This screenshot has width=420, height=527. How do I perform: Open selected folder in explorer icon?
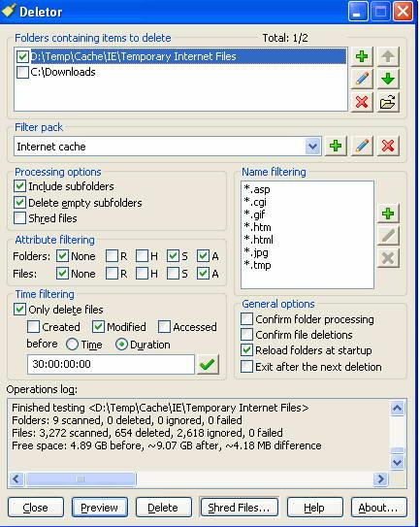pos(388,102)
